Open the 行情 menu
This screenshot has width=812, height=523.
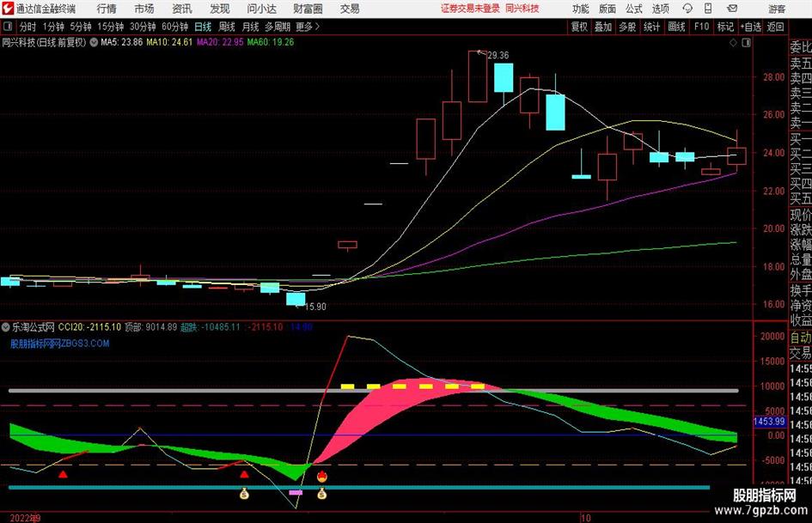[107, 9]
